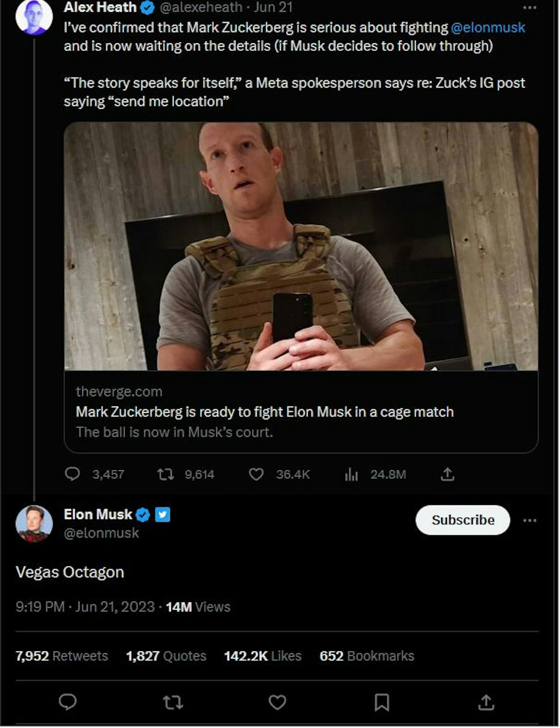Image resolution: width=560 pixels, height=728 pixels.
Task: Open Mark Zuckerberg cage match article headline
Action: (x=265, y=412)
